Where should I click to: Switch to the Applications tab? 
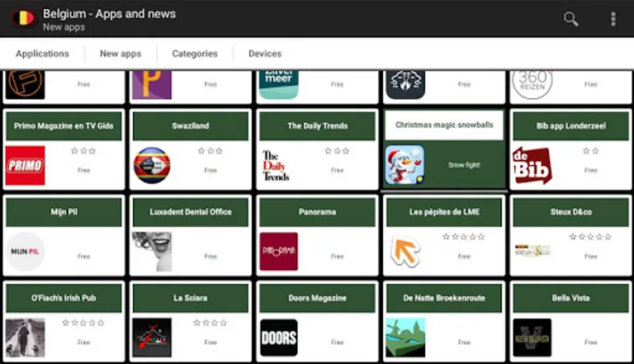click(42, 54)
